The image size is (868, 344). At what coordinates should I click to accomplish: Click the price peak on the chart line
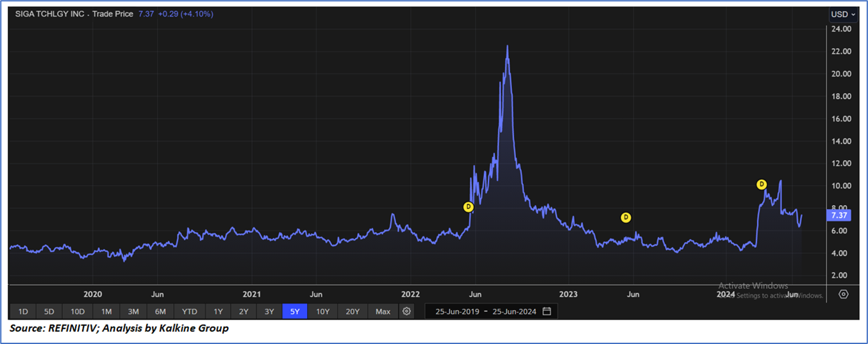(508, 47)
